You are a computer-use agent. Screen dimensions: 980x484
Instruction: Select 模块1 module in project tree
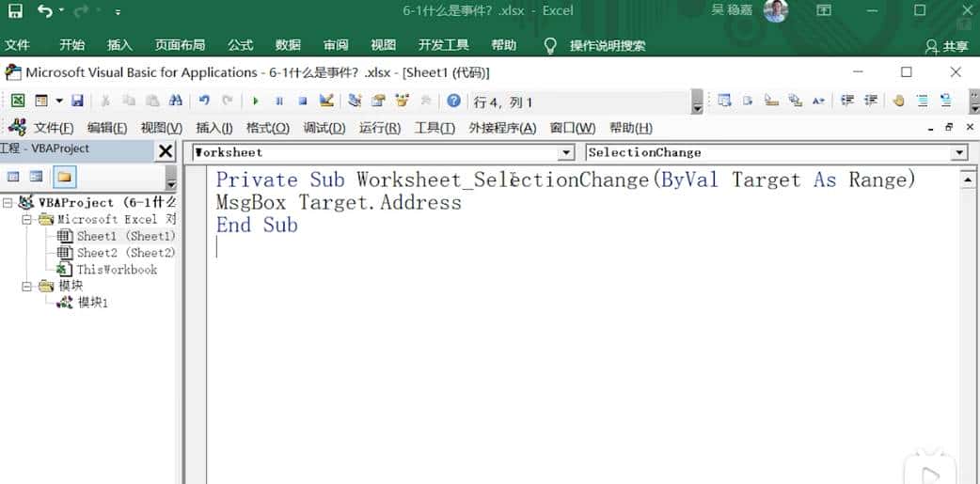93,303
